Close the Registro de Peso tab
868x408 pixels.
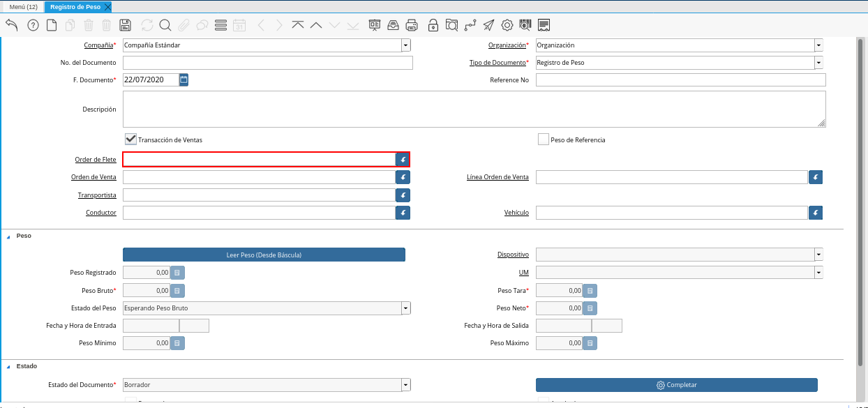click(107, 7)
